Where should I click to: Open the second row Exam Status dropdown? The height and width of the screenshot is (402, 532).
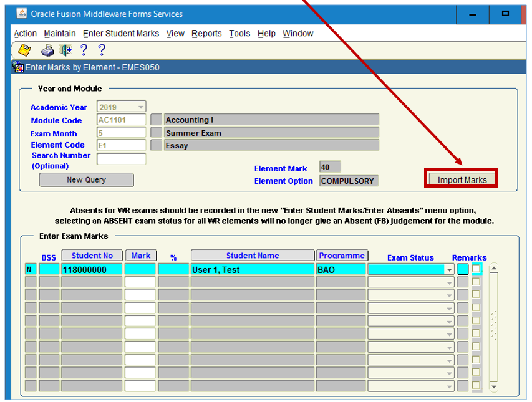tap(448, 282)
